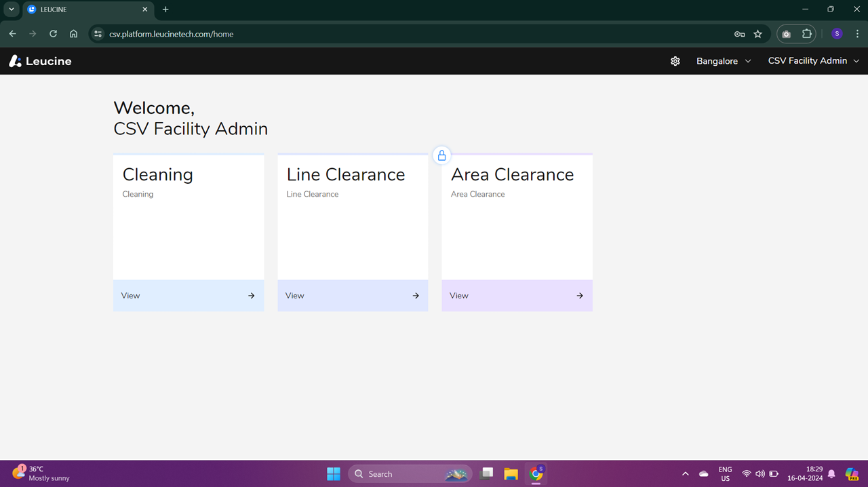Click View on the Line Clearance card
This screenshot has height=487, width=868.
point(353,296)
